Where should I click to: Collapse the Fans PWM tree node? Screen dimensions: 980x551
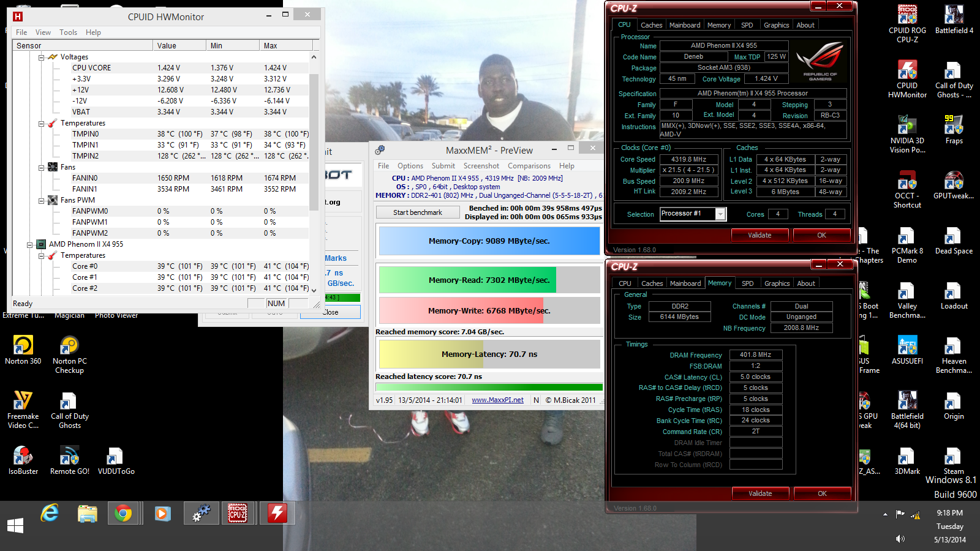tap(42, 200)
